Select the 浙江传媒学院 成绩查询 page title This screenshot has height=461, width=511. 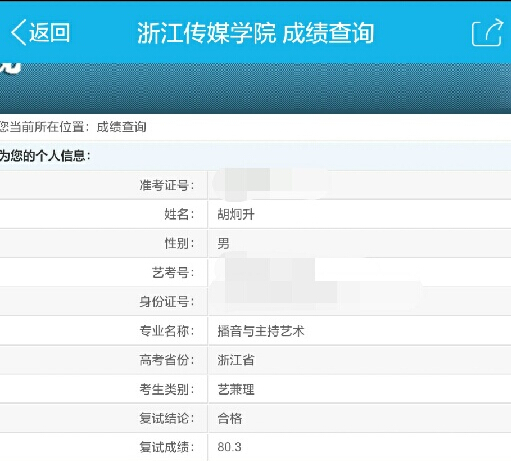tap(255, 33)
